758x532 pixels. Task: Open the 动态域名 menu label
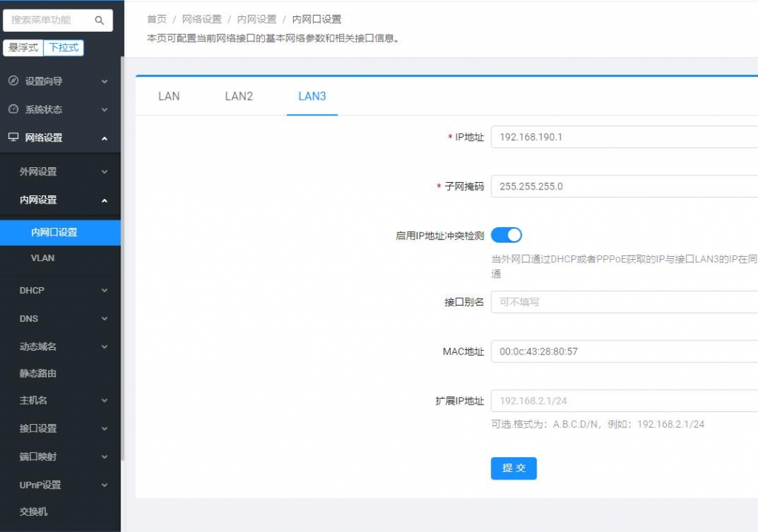pyautogui.click(x=38, y=346)
